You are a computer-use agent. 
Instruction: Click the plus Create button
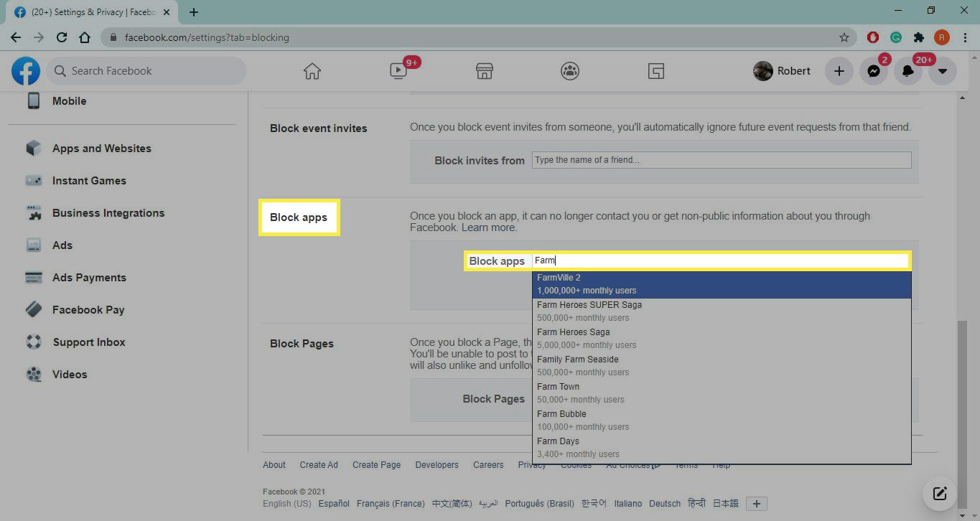point(839,71)
